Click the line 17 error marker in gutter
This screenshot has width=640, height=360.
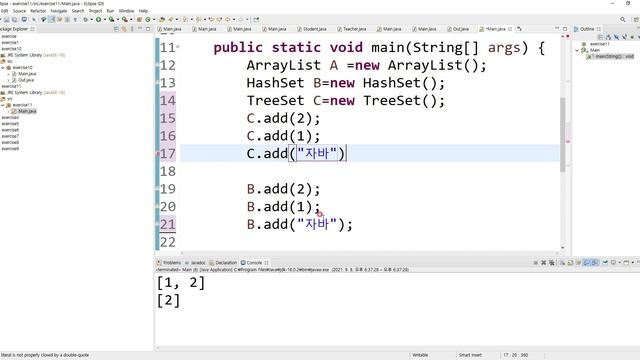[x=158, y=153]
